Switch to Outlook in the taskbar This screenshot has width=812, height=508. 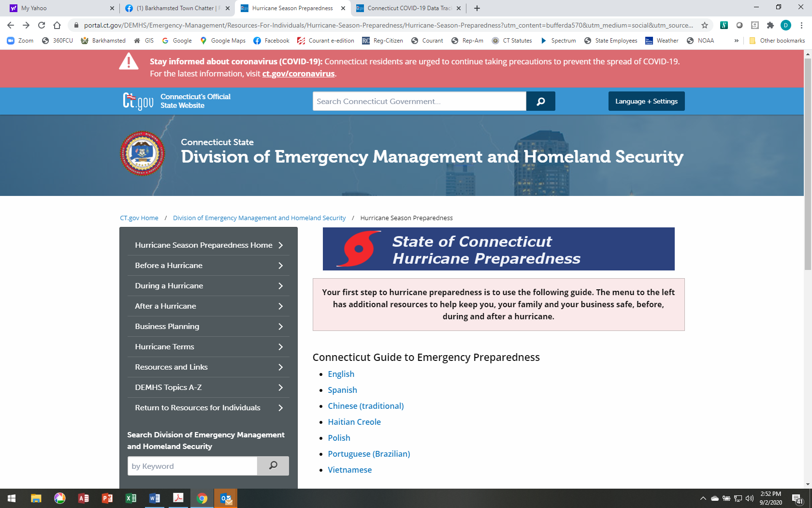coord(226,498)
